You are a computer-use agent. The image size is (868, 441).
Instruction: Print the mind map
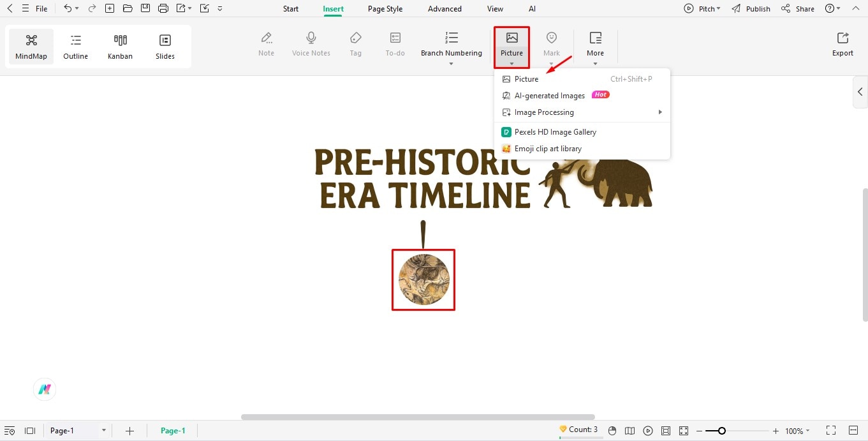(x=163, y=9)
